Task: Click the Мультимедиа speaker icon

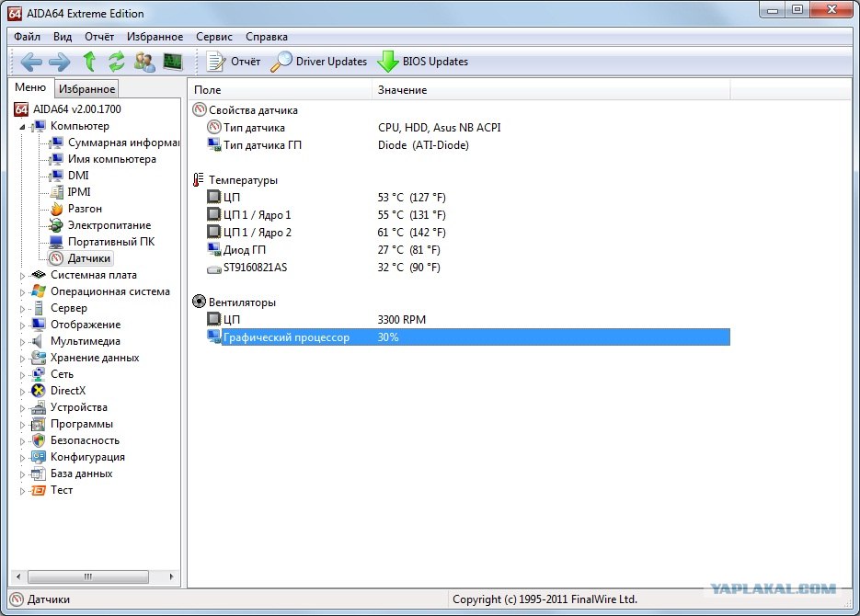Action: point(38,341)
